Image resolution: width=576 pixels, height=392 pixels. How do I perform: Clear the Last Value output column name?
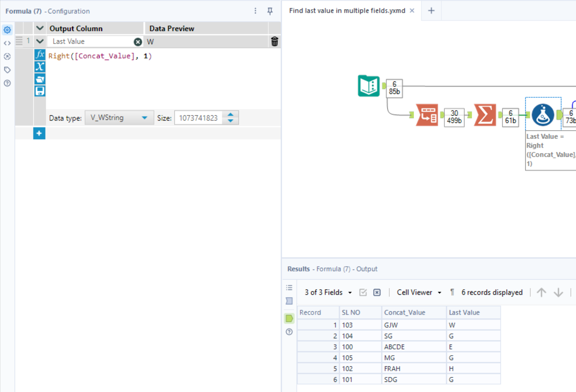pos(138,42)
